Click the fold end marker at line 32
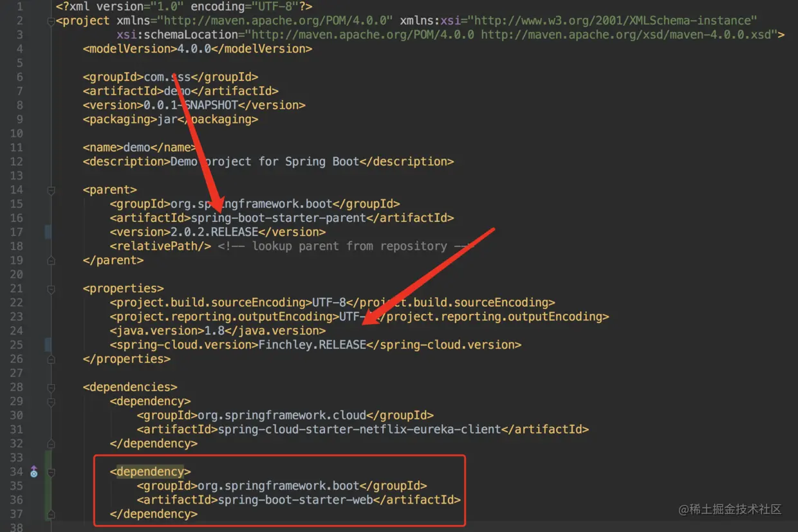This screenshot has width=798, height=532. click(x=51, y=444)
